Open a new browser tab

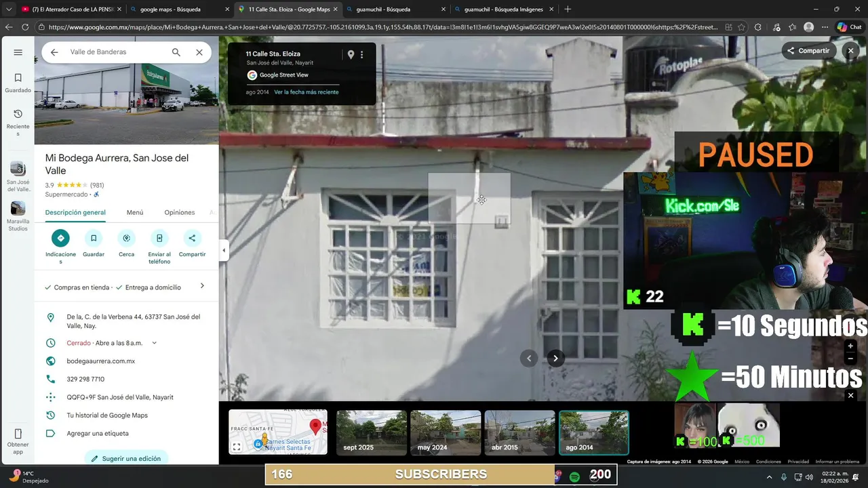pyautogui.click(x=568, y=9)
